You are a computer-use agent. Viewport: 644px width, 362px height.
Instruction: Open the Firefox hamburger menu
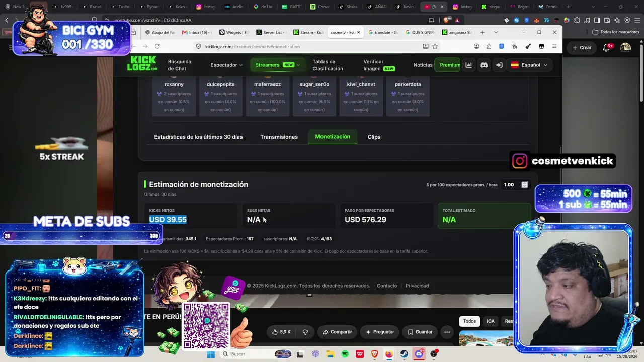pos(554,46)
